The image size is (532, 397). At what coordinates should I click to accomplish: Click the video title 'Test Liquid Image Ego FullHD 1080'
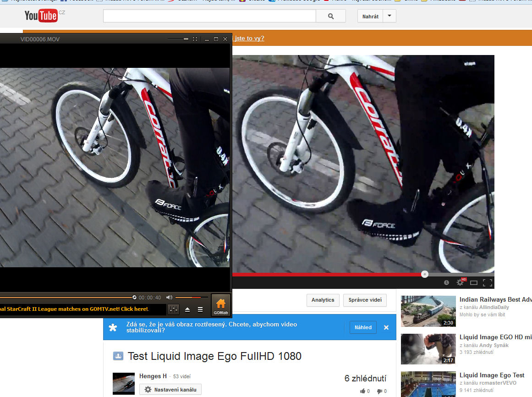click(x=214, y=356)
